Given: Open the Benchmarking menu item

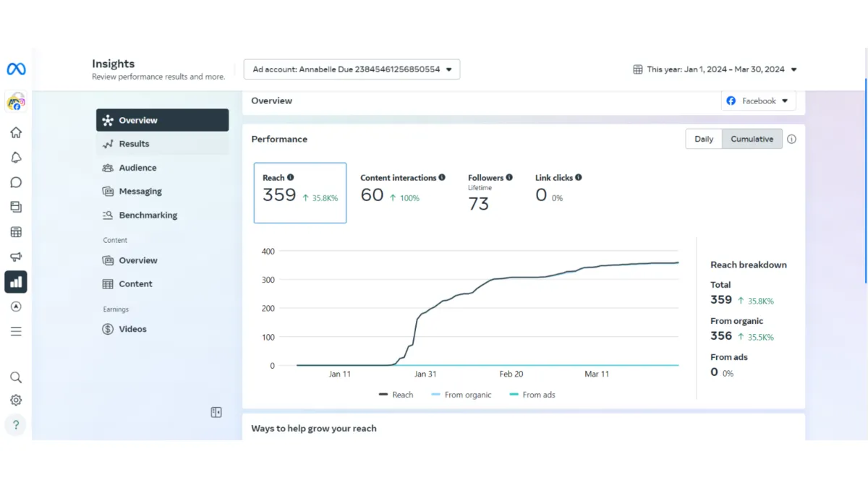Looking at the screenshot, I should pyautogui.click(x=148, y=215).
